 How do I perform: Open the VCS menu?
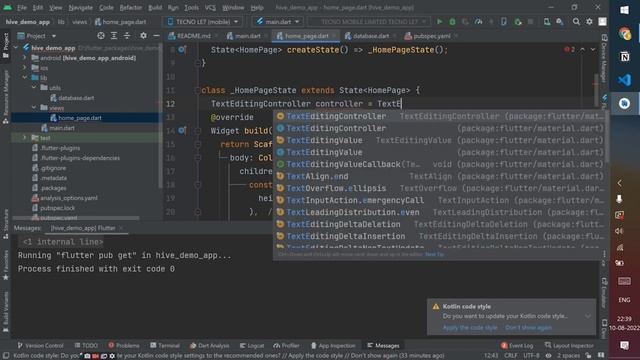210,7
